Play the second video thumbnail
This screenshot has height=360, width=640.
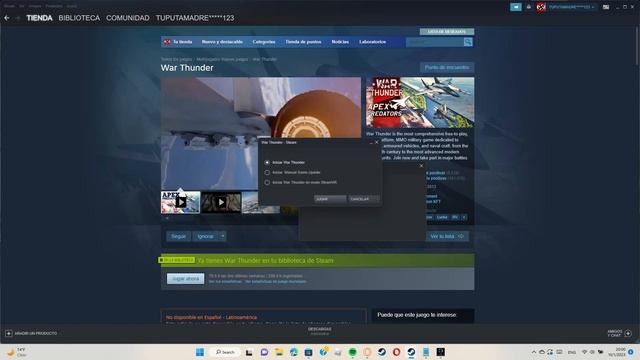pos(221,202)
